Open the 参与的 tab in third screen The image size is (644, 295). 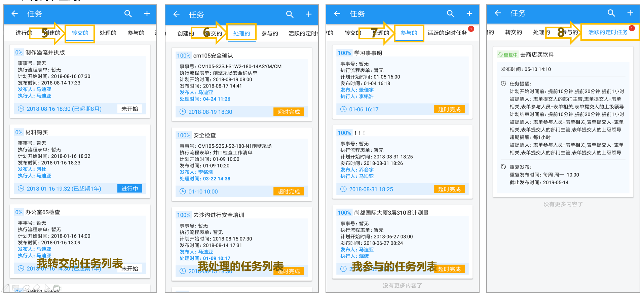409,33
